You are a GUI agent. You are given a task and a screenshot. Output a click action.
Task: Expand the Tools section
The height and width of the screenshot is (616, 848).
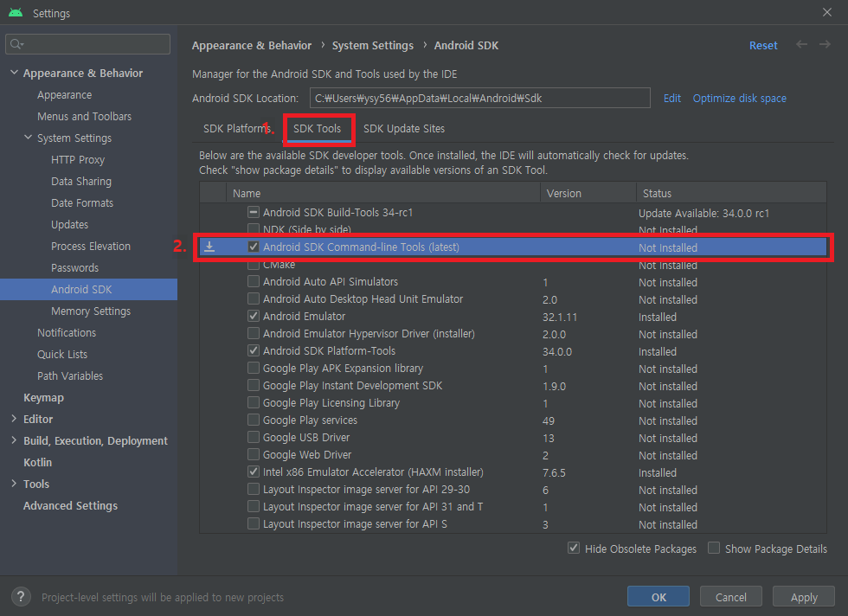point(14,484)
